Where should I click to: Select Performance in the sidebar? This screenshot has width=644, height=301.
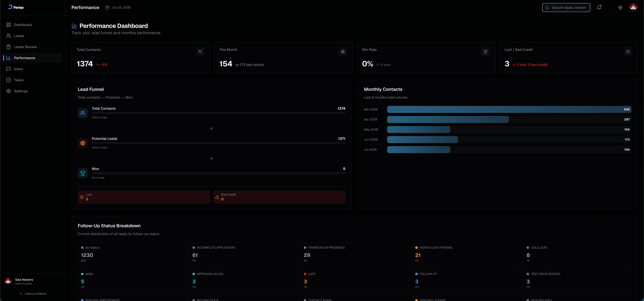tap(33, 58)
